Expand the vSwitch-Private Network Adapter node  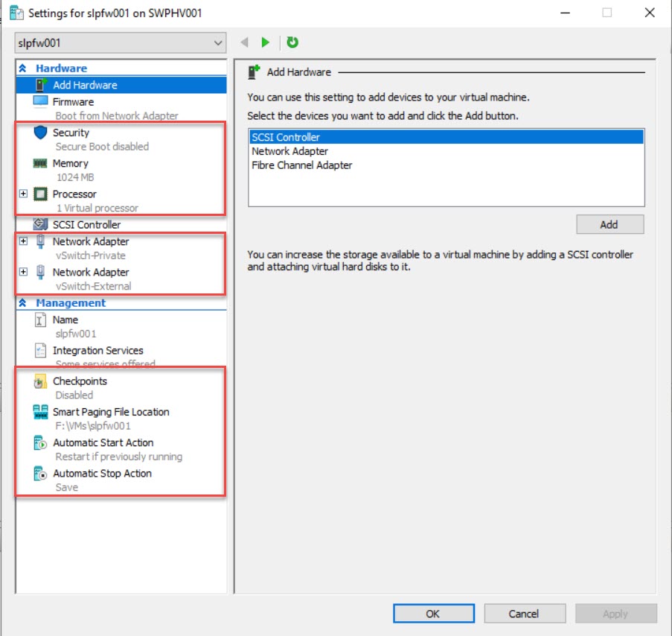pos(23,241)
